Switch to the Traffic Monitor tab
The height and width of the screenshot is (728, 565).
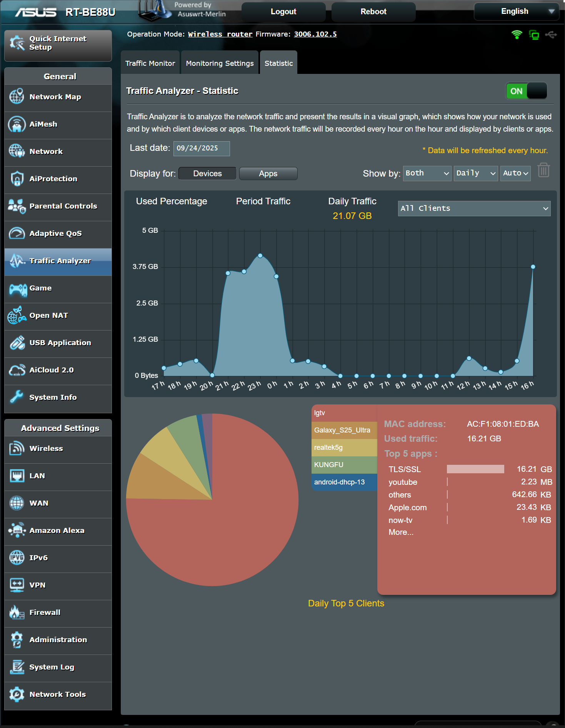(x=150, y=63)
